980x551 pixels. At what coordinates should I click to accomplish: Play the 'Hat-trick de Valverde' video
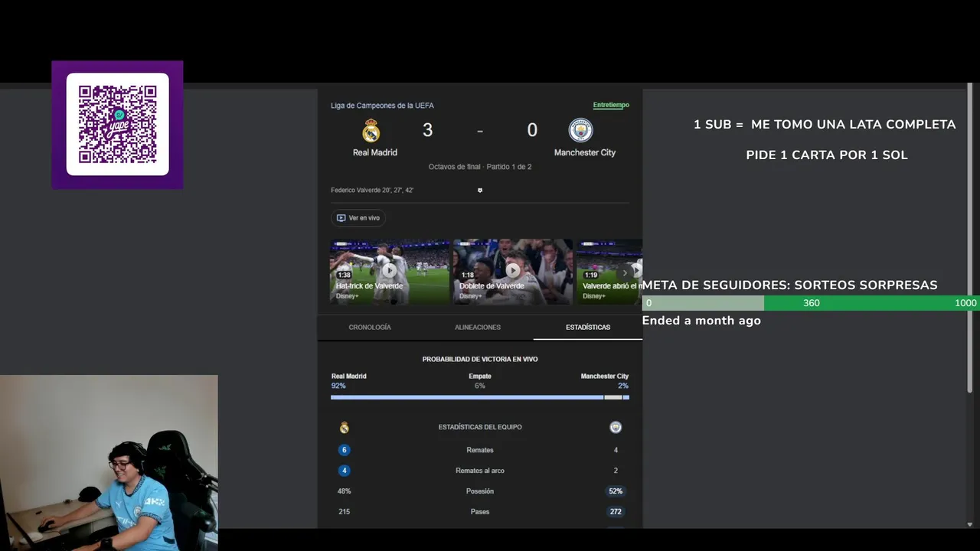pos(390,272)
